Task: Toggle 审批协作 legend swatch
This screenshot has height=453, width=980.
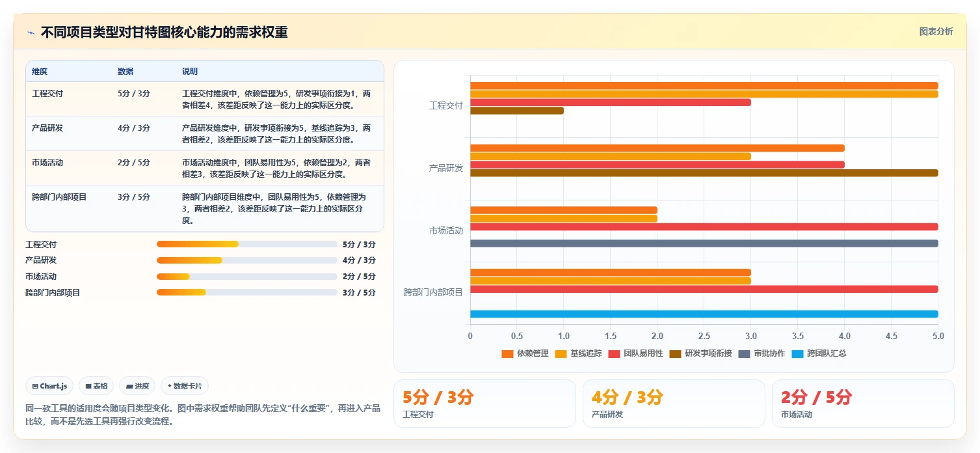Action: [745, 353]
